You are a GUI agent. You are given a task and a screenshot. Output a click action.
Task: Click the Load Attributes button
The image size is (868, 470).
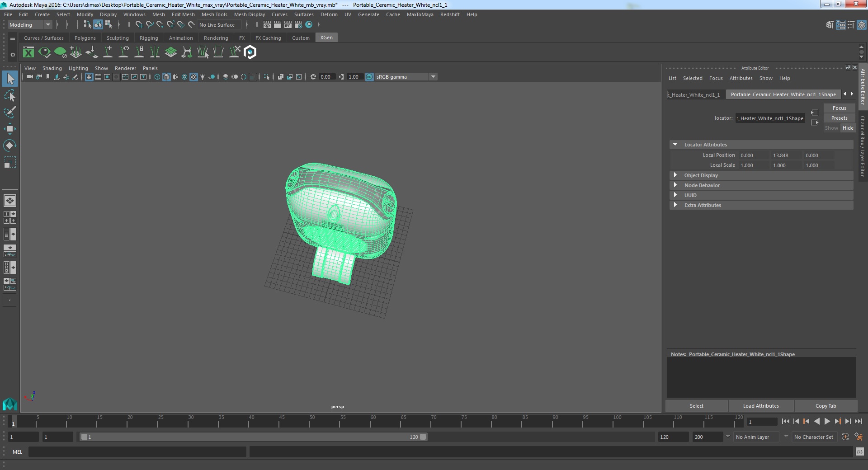tap(761, 406)
